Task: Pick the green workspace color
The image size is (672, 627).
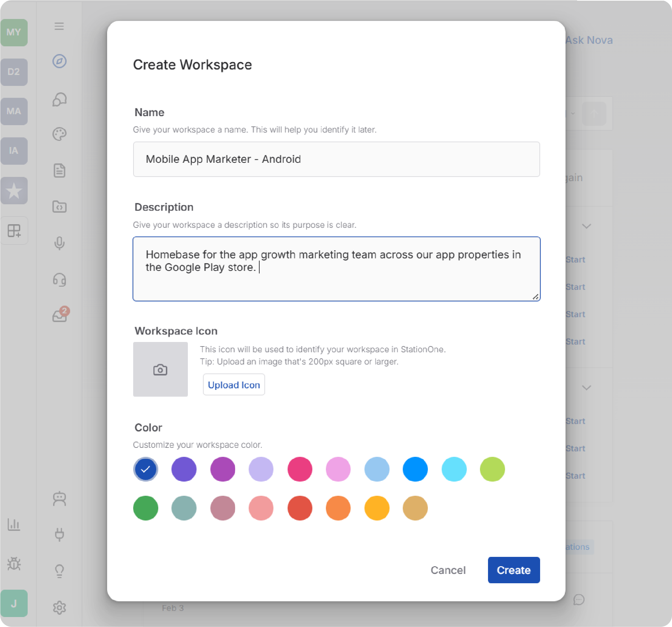Action: click(146, 508)
